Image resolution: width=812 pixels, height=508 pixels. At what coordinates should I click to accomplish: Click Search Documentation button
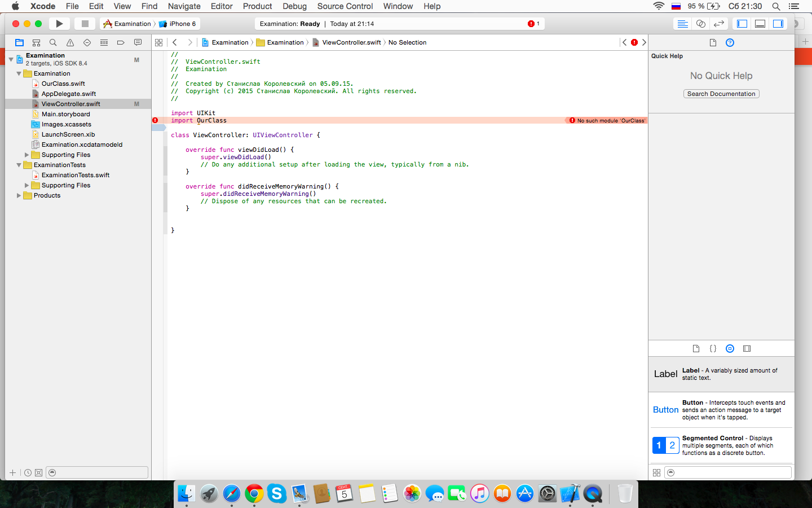721,94
